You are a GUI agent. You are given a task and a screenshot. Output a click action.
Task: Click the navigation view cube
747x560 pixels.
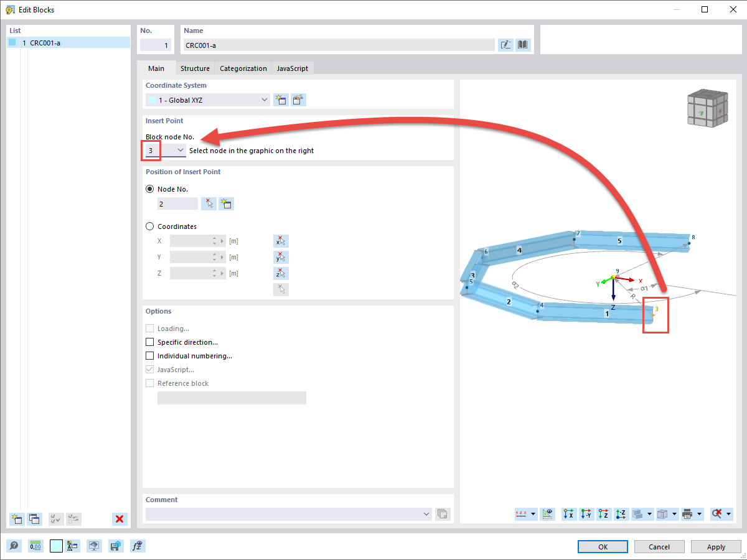pyautogui.click(x=707, y=110)
